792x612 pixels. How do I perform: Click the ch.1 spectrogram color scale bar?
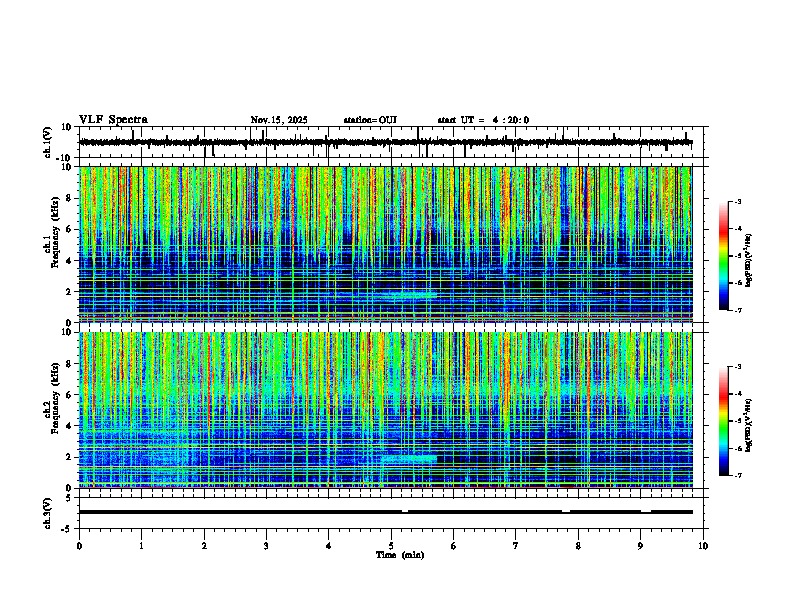click(x=724, y=256)
